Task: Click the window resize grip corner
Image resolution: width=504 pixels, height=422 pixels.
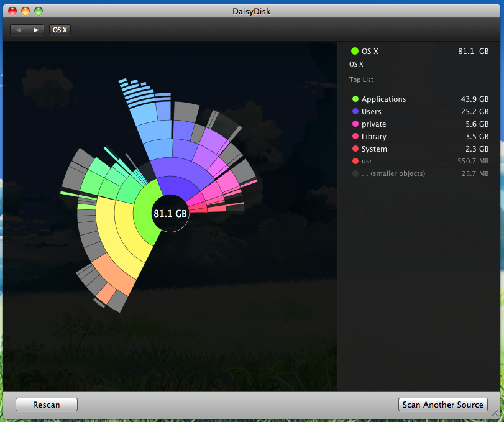Action: click(495, 415)
